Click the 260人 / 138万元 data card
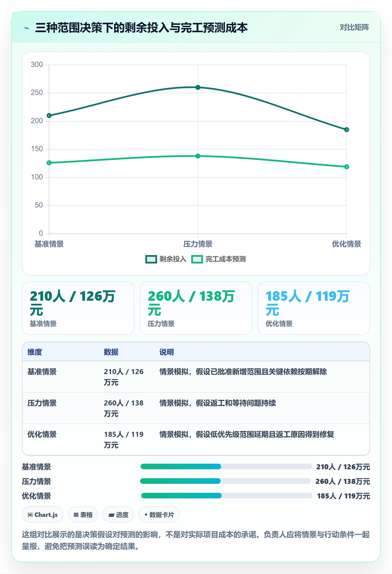The height and width of the screenshot is (574, 392). pos(196,308)
